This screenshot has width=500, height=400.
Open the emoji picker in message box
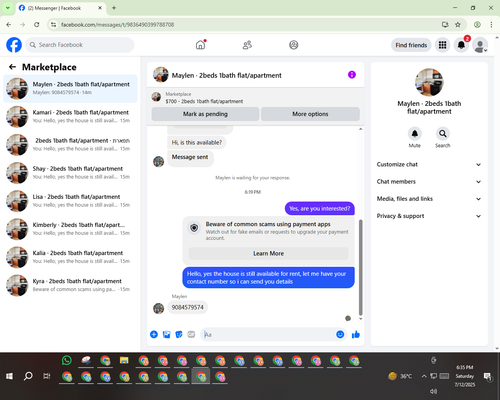click(340, 334)
